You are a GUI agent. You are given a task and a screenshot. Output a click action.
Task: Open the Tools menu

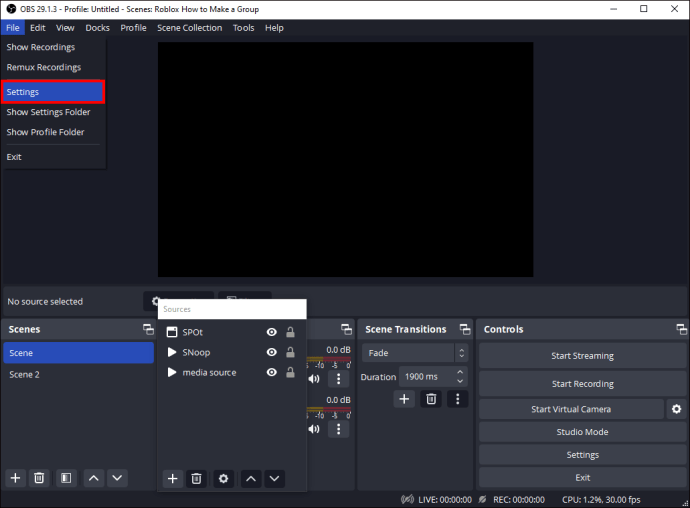tap(244, 28)
